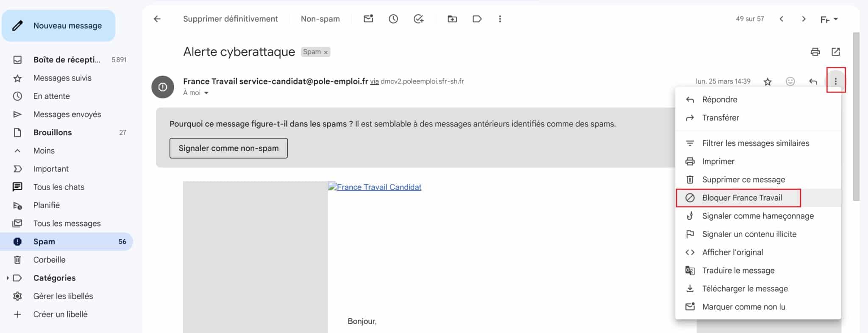
Task: Open Boîte de réception folder
Action: (x=67, y=60)
